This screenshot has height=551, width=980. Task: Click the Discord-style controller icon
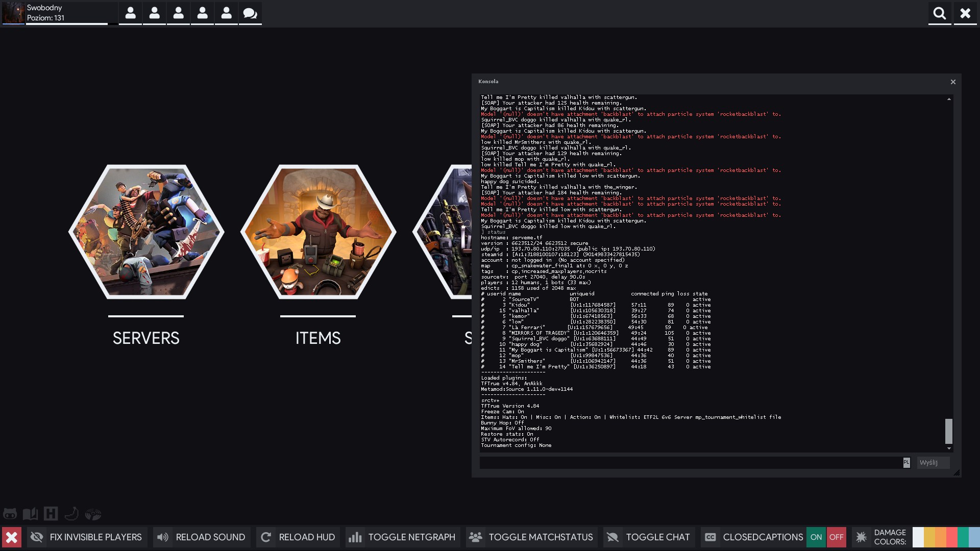93,514
